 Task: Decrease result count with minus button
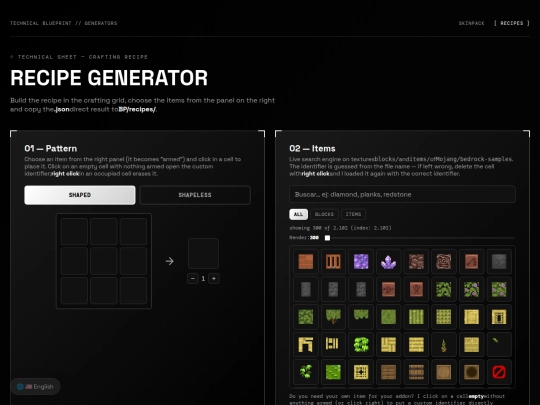(x=193, y=278)
